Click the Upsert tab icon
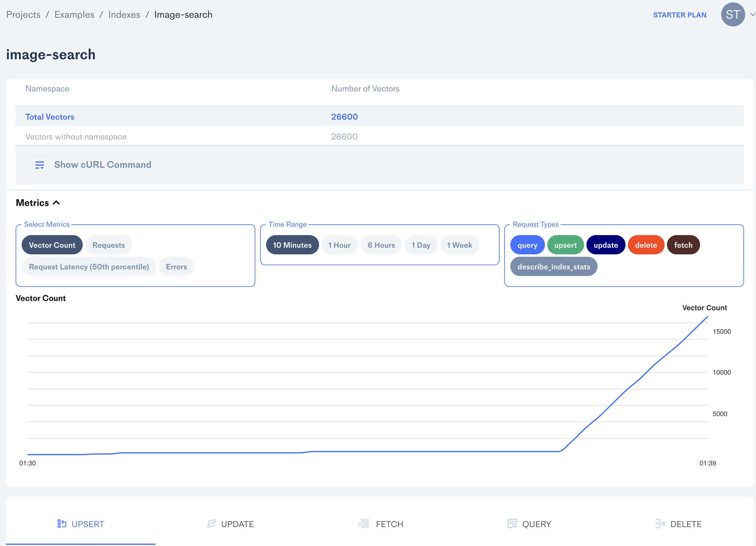 click(x=62, y=524)
